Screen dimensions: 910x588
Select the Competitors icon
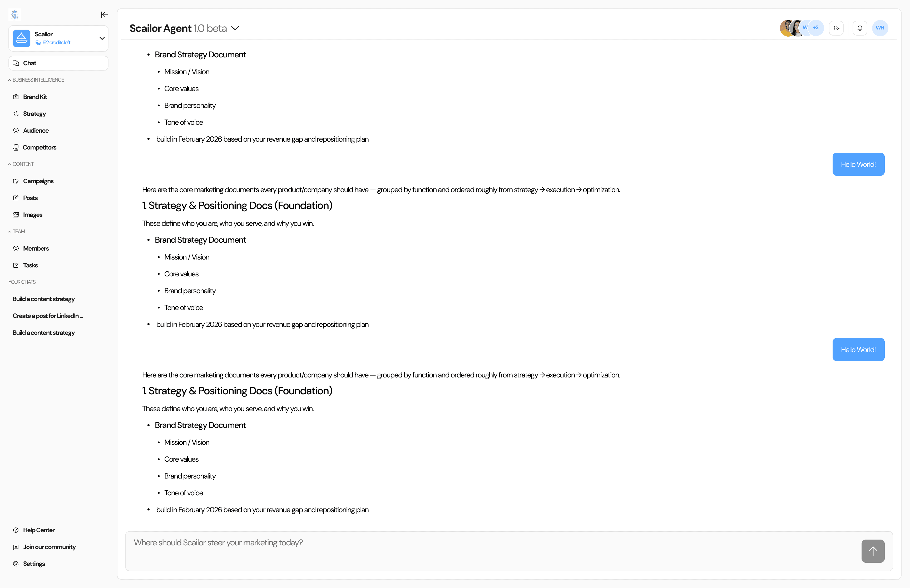16,147
